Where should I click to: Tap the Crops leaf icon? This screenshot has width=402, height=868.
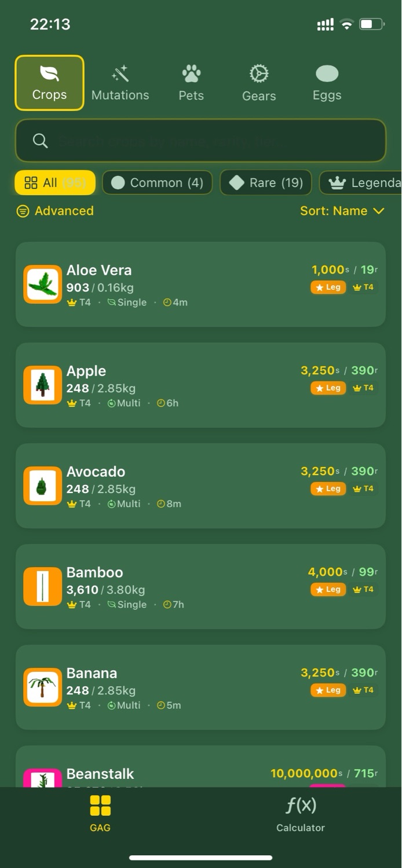pyautogui.click(x=49, y=73)
